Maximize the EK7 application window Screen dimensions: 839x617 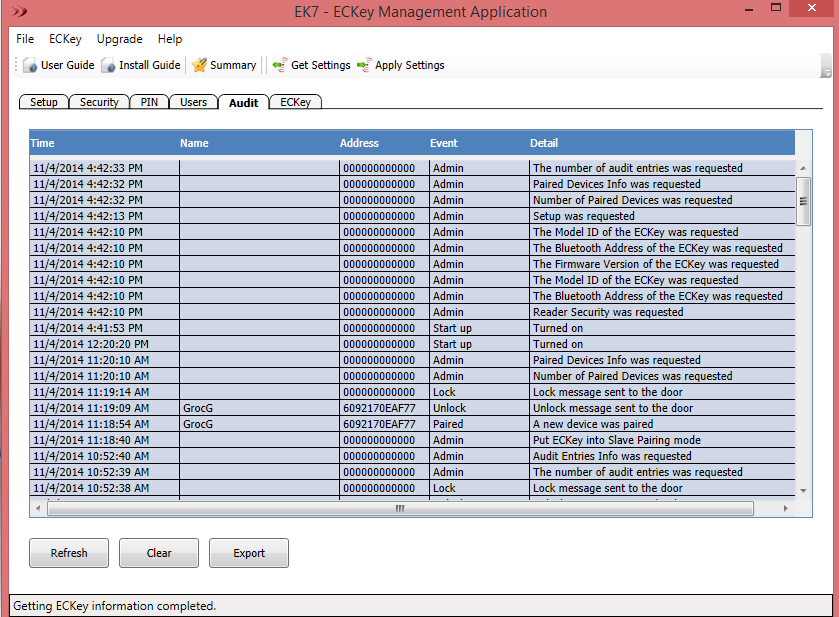point(776,8)
